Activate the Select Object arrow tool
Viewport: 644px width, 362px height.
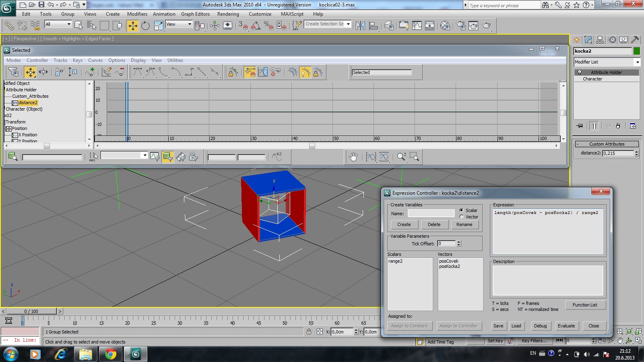[x=78, y=26]
